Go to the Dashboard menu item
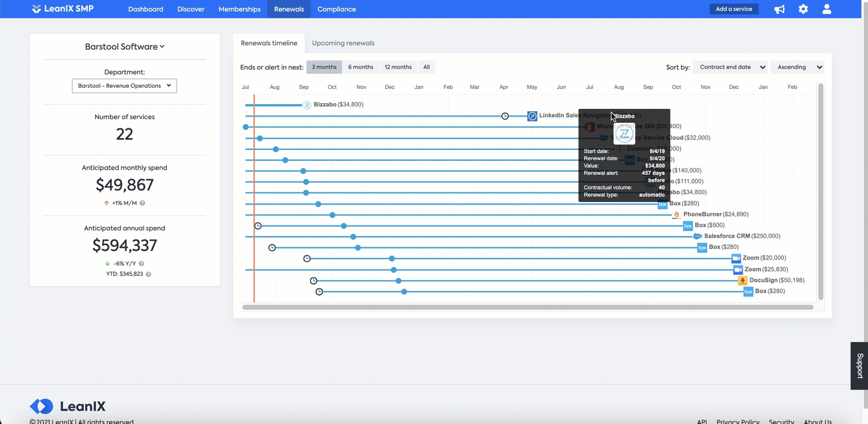The width and height of the screenshot is (868, 424). [146, 9]
